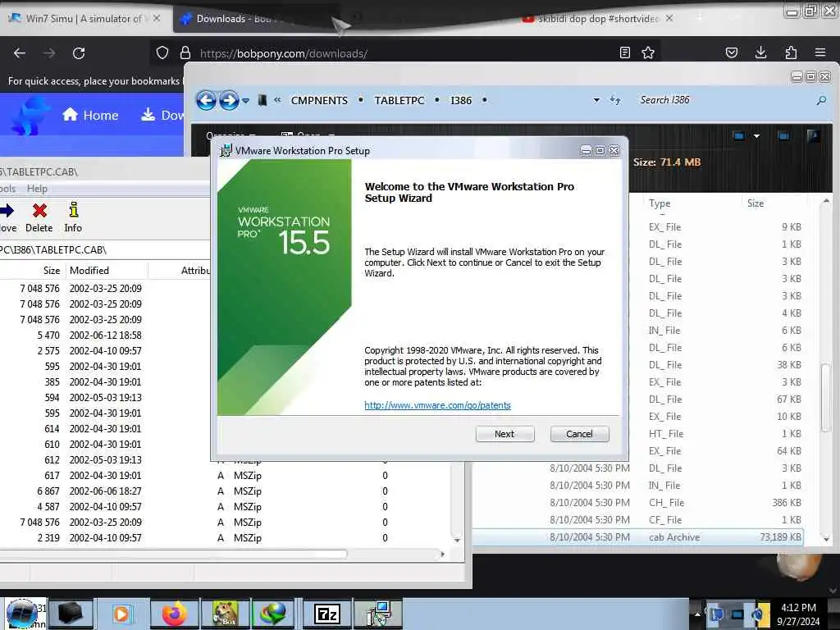Sort Explorer list by Type column
Viewport: 840px width, 630px height.
pyautogui.click(x=660, y=203)
